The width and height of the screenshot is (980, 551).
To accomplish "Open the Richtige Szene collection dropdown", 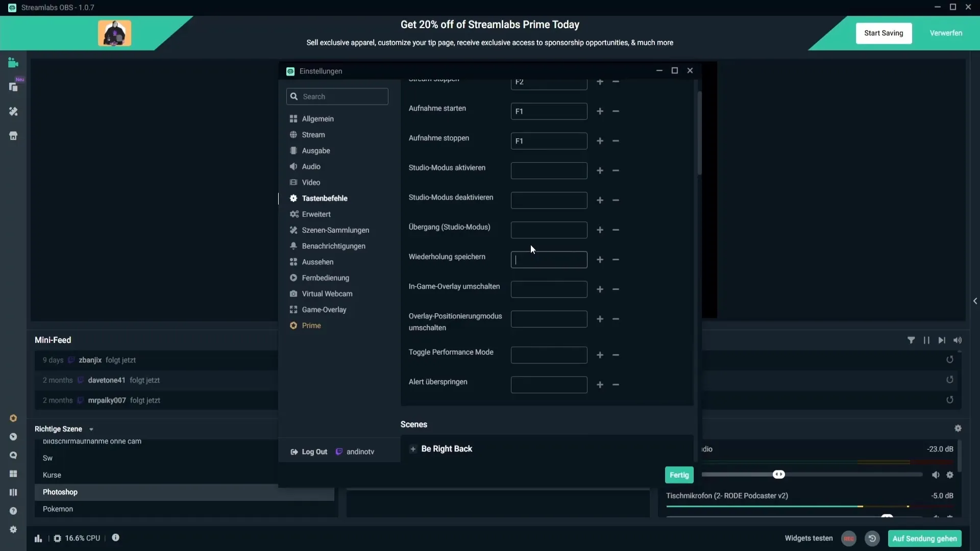I will (91, 430).
